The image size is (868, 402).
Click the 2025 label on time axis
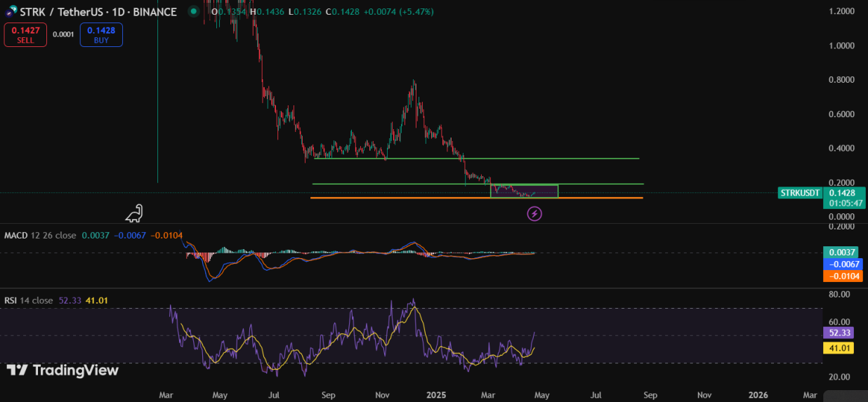click(435, 395)
